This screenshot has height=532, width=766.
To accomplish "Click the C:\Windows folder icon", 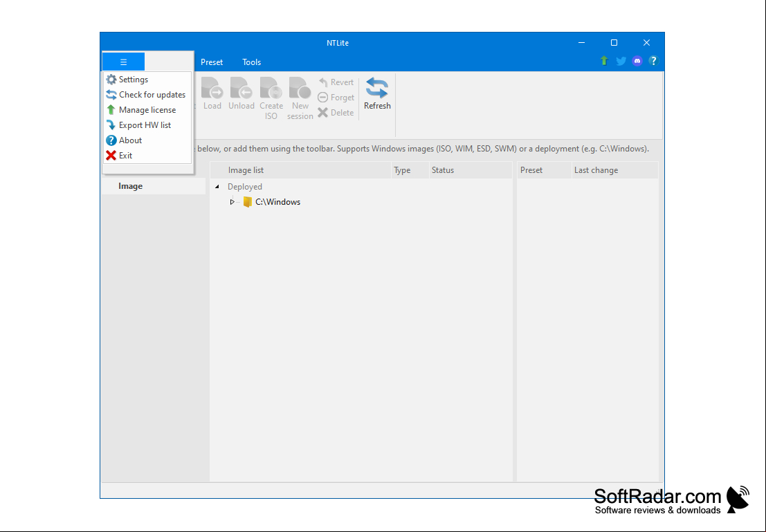I will pyautogui.click(x=248, y=202).
